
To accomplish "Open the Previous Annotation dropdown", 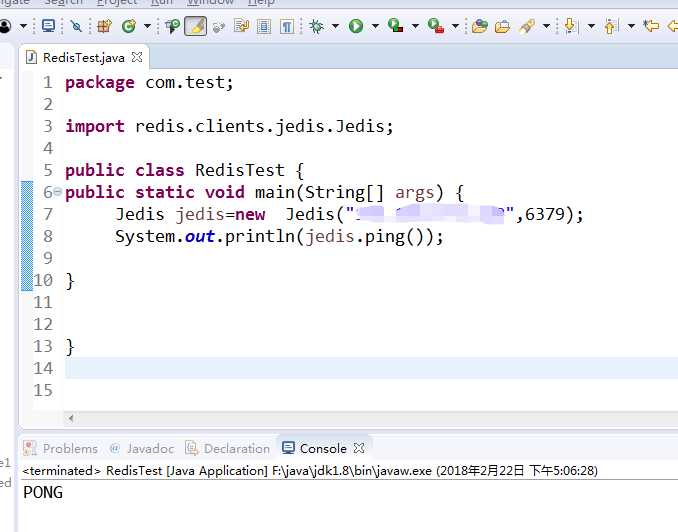I will 631,26.
